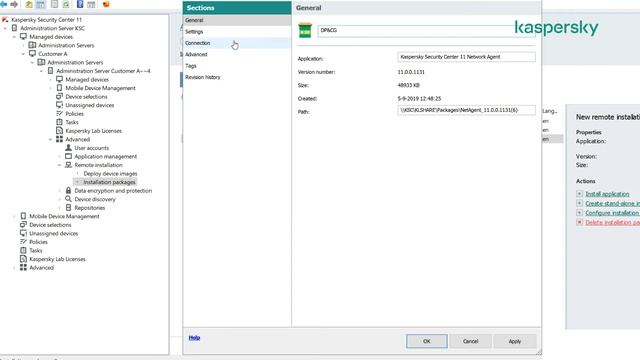
Task: Select Deploy device images in the tree
Action: click(x=110, y=173)
